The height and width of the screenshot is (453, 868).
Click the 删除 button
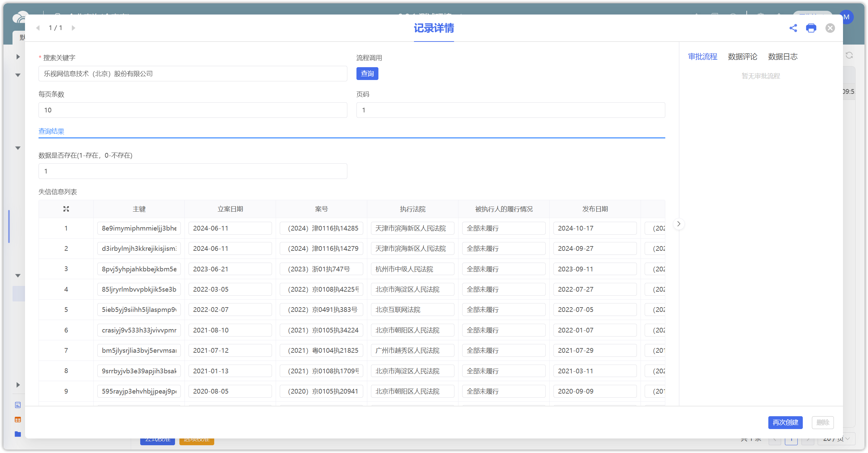pyautogui.click(x=822, y=422)
